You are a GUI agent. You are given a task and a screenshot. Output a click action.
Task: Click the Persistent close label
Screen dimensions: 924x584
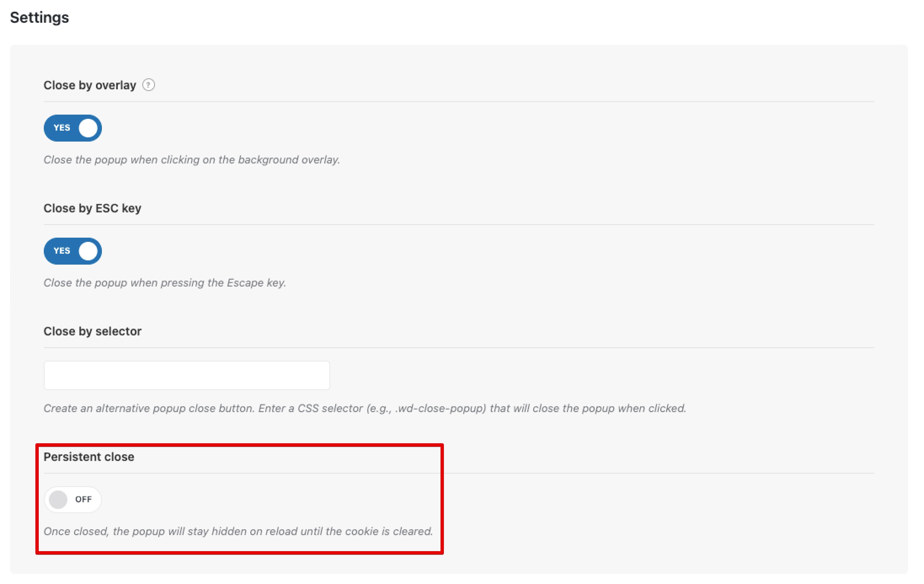point(89,457)
